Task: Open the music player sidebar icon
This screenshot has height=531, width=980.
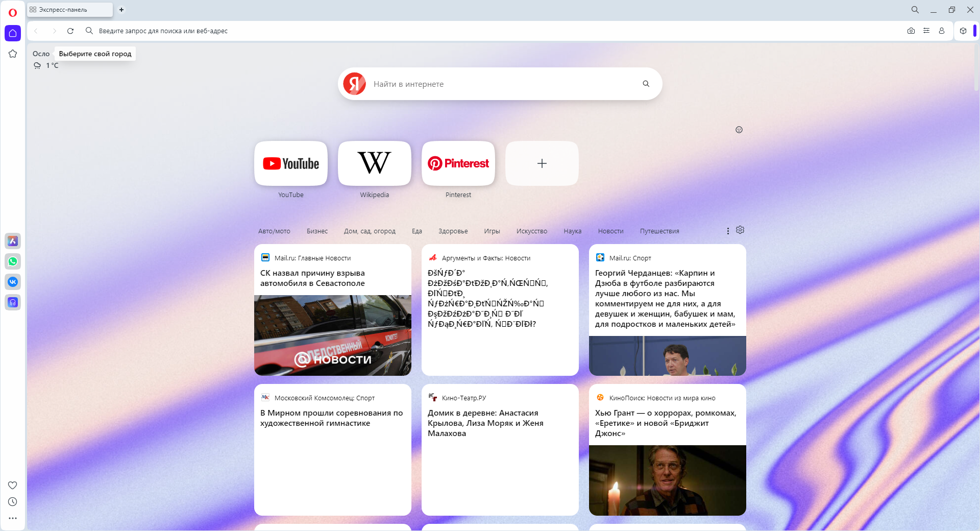Action: (13, 302)
